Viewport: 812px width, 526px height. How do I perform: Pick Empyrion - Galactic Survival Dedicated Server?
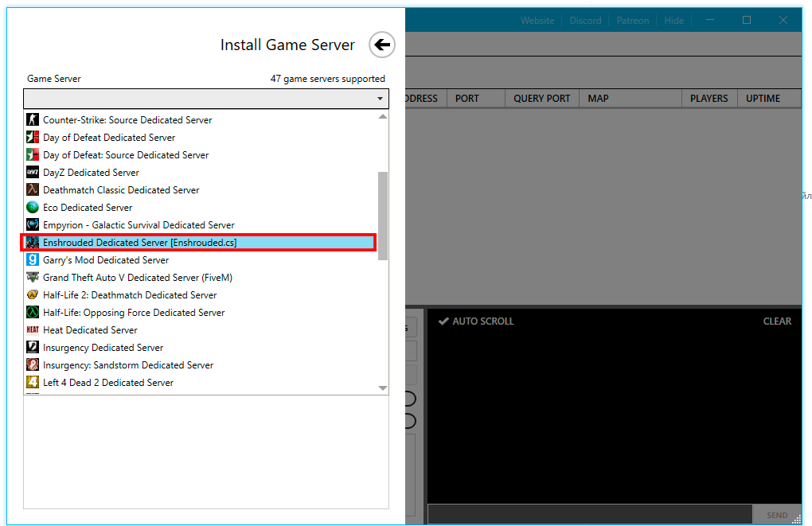[201, 224]
